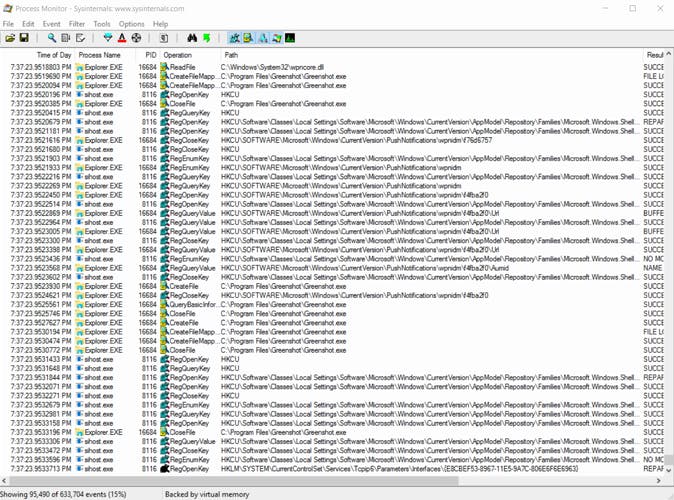Click the Path column header

click(x=432, y=55)
